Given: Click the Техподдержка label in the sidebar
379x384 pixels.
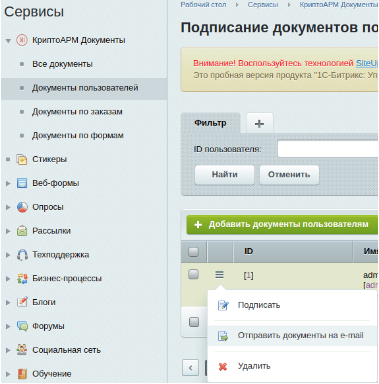Looking at the screenshot, I should tap(60, 255).
